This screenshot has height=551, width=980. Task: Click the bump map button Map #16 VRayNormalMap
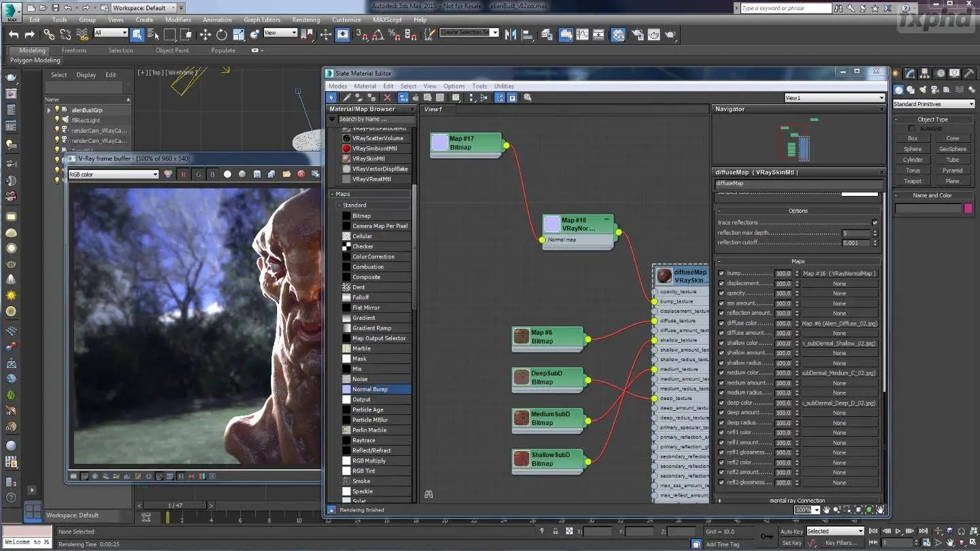[x=839, y=273]
